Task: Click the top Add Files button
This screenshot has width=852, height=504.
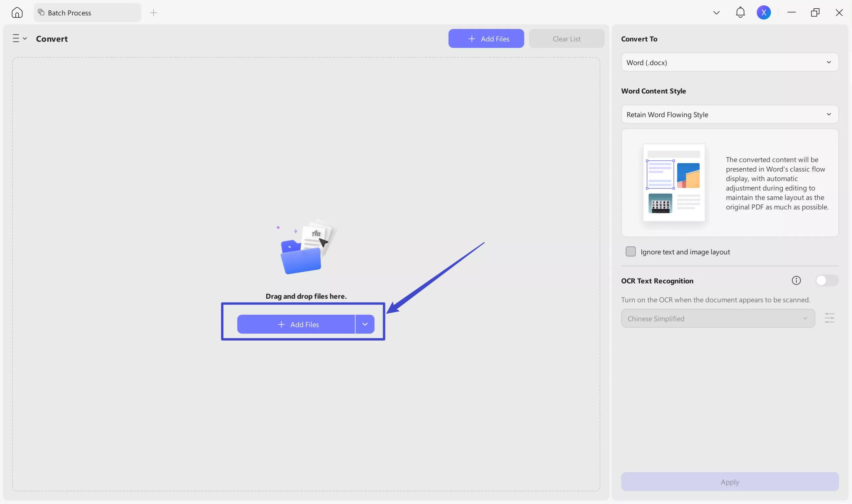Action: coord(486,38)
